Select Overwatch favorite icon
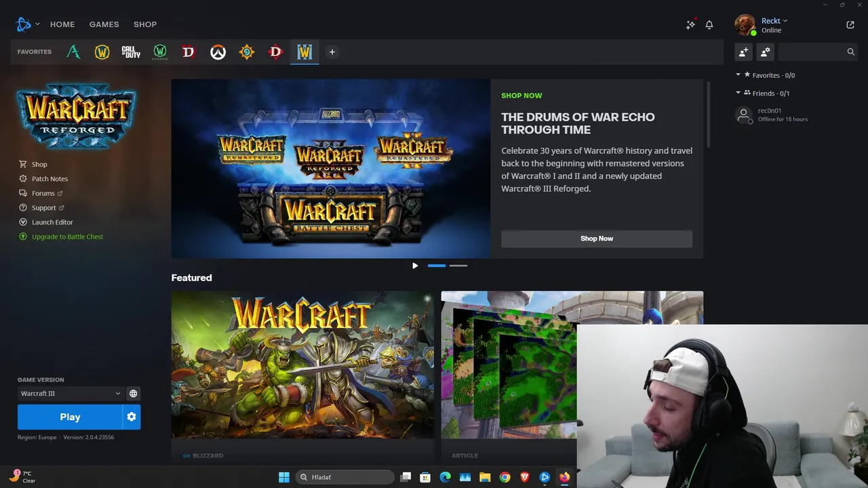Screen dimensions: 868x488 coord(218,52)
